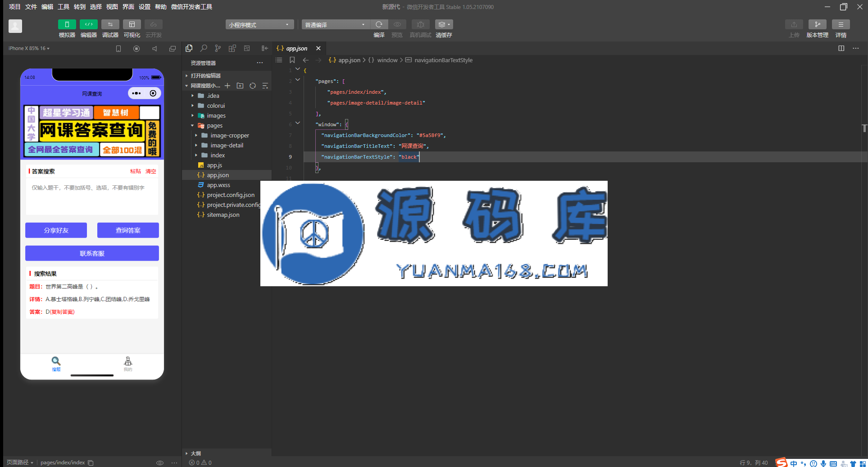Image resolution: width=868 pixels, height=467 pixels.
Task: Fold the window object at line 6
Action: (298, 123)
